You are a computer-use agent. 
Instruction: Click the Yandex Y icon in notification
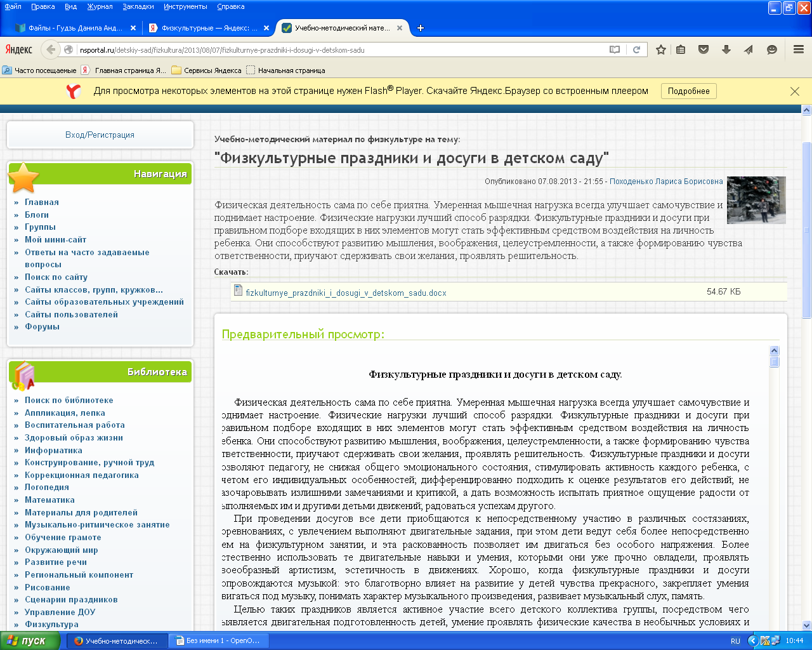click(x=74, y=91)
